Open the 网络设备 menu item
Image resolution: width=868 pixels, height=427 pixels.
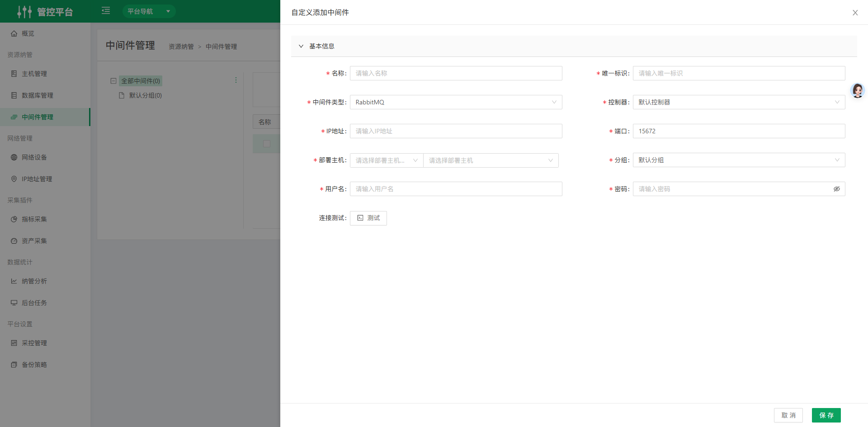(45, 157)
